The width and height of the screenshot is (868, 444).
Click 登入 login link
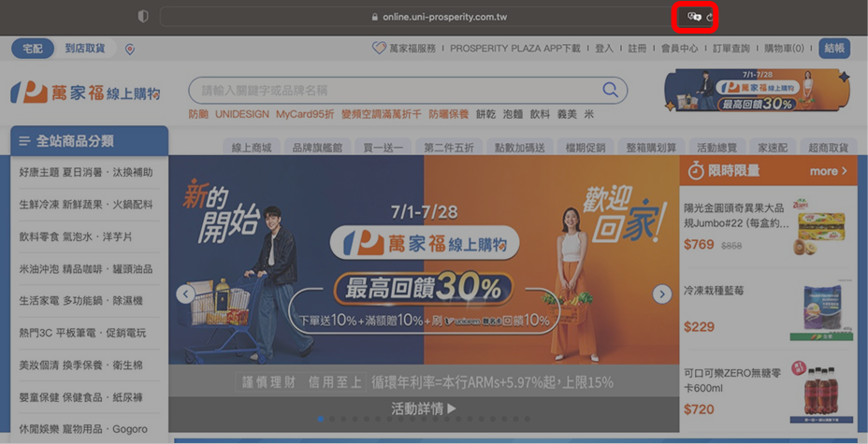604,49
